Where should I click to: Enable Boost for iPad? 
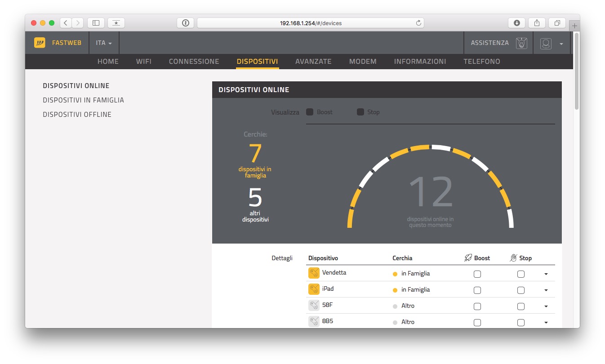pyautogui.click(x=477, y=290)
